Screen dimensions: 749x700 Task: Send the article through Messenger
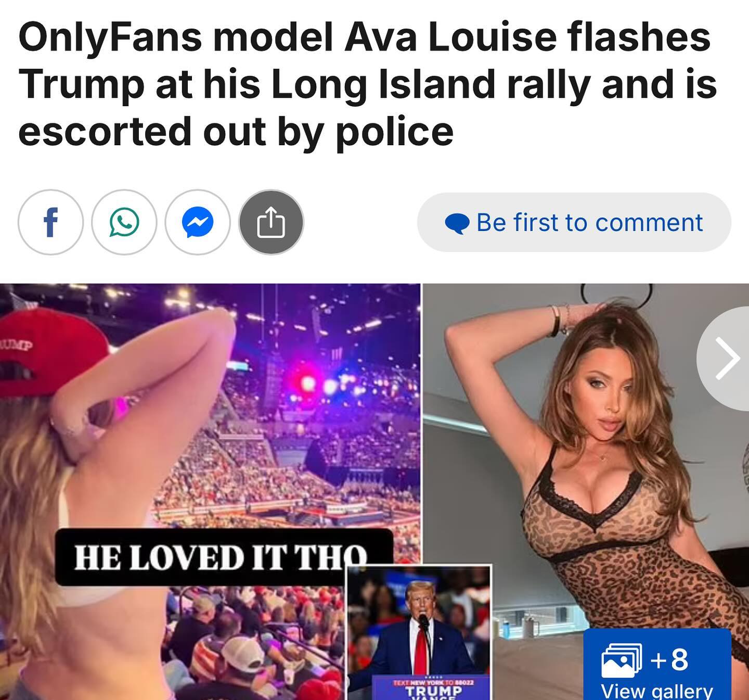click(x=198, y=222)
